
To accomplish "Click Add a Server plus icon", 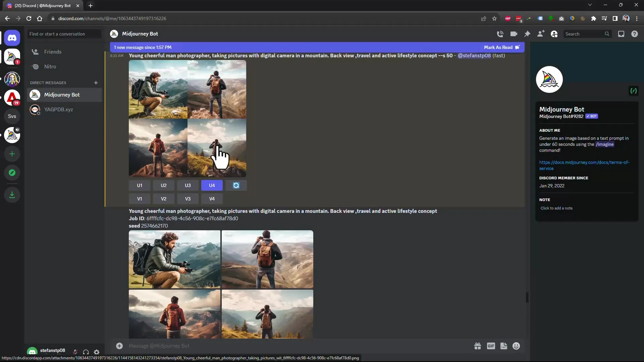I will 12,154.
